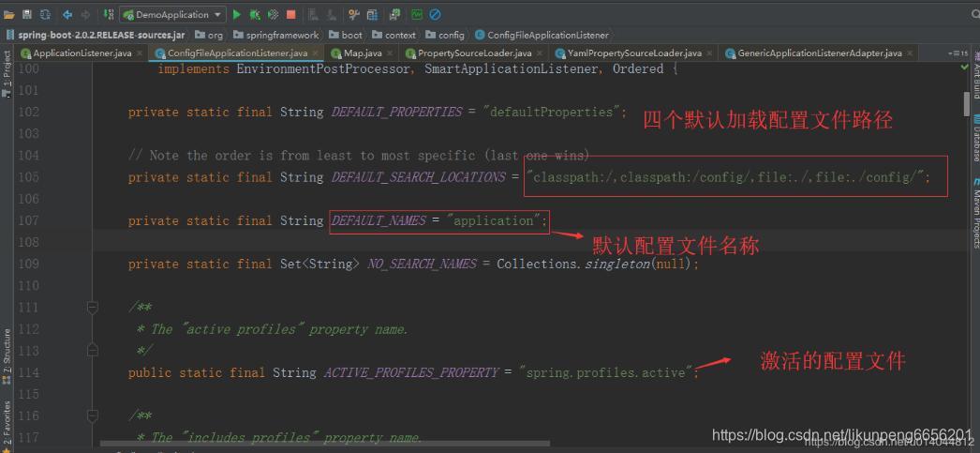Close the GenericApplicationListenerAdapter.java tab
The width and height of the screenshot is (980, 453).
point(910,53)
